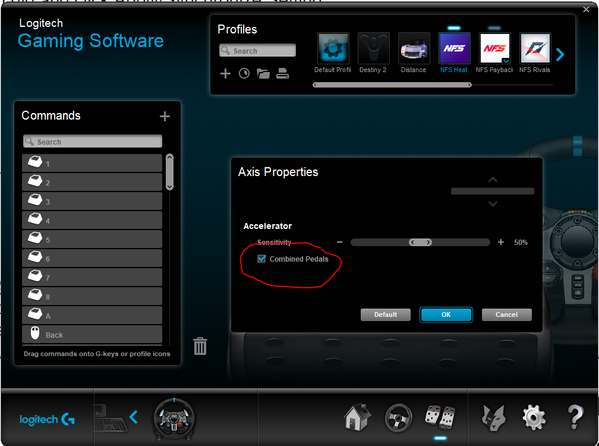The image size is (599, 446).
Task: Confirm Axis Properties with OK
Action: point(446,315)
